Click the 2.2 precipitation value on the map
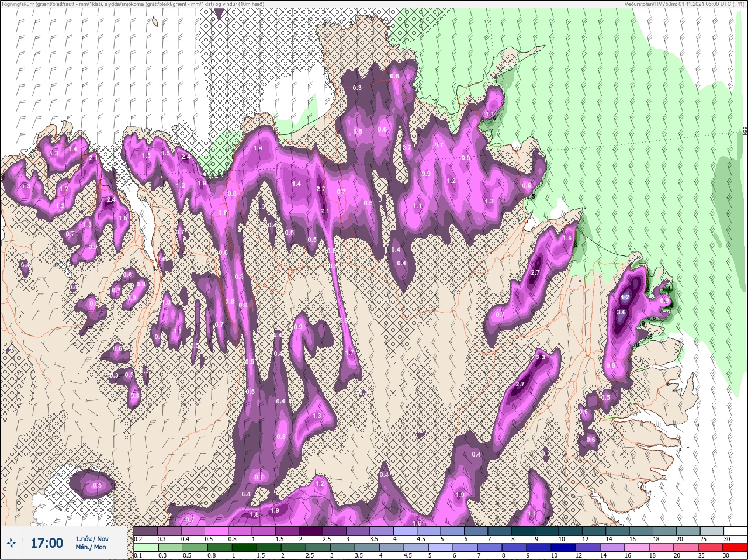The height and width of the screenshot is (560, 748). (x=320, y=189)
